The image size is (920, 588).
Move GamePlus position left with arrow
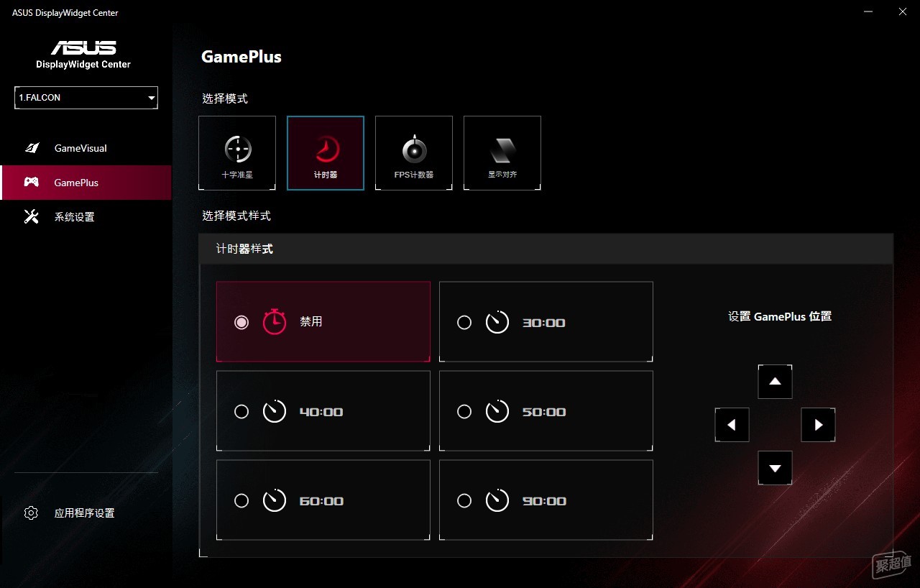click(732, 425)
